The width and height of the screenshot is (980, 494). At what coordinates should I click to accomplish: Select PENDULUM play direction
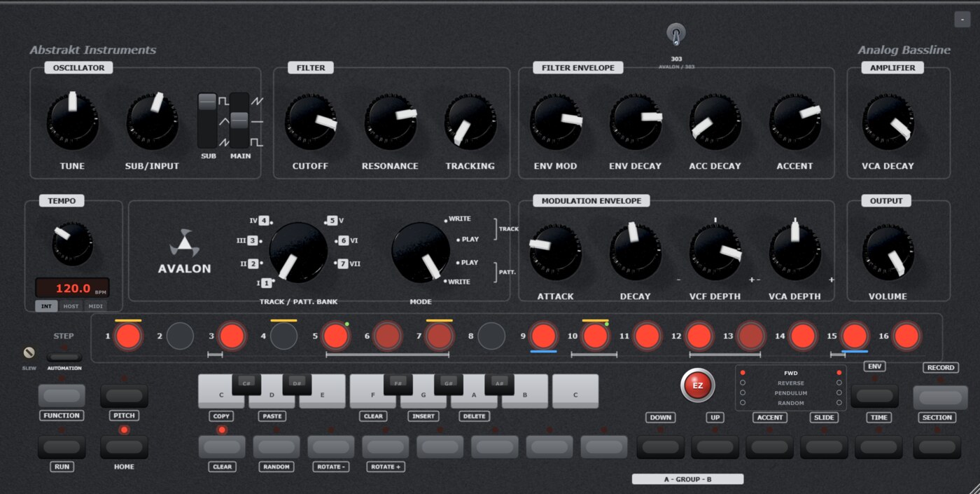coord(790,393)
